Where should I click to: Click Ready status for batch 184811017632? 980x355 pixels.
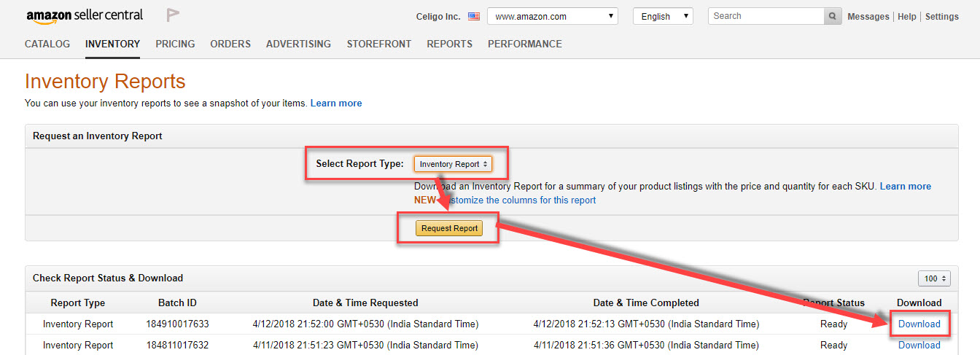833,345
